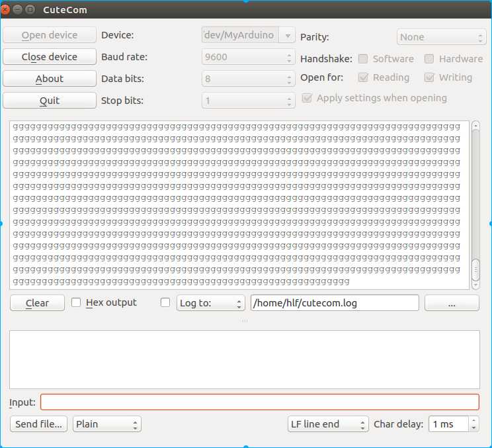Click the output area vertical scrollbar
The width and height of the screenshot is (492, 448).
click(475, 199)
